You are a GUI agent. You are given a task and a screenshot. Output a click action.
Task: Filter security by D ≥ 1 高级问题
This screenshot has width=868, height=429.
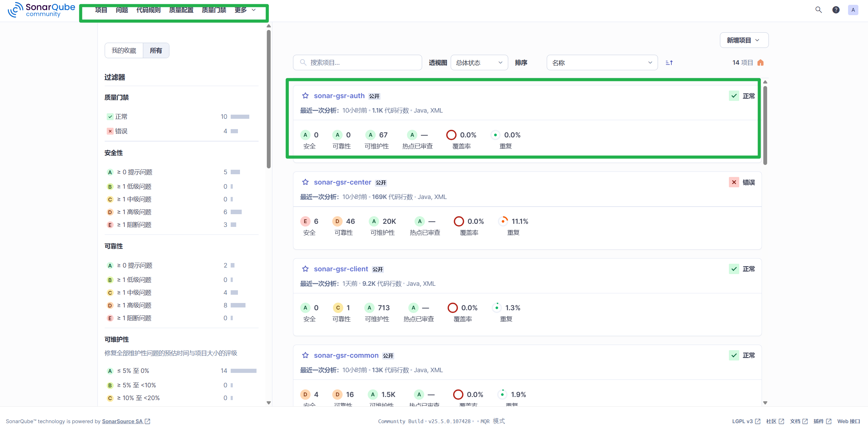[181, 212]
